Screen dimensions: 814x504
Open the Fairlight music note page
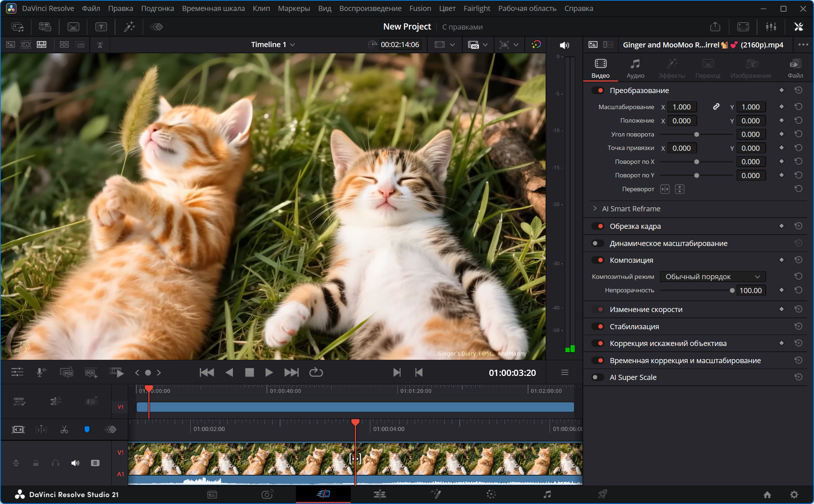(547, 494)
